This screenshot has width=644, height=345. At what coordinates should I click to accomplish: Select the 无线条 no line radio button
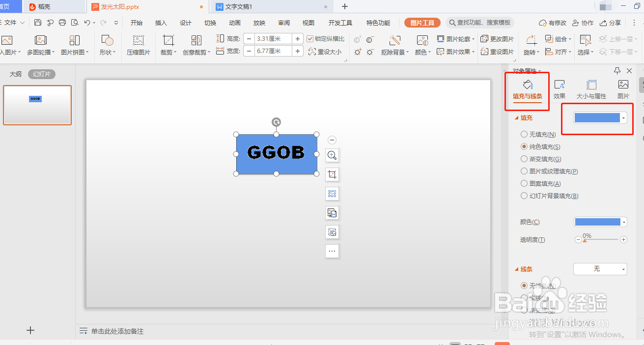[x=524, y=285]
